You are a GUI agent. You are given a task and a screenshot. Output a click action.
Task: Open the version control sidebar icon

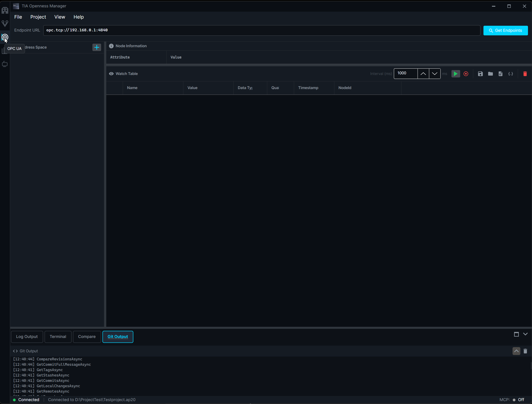coord(5,23)
